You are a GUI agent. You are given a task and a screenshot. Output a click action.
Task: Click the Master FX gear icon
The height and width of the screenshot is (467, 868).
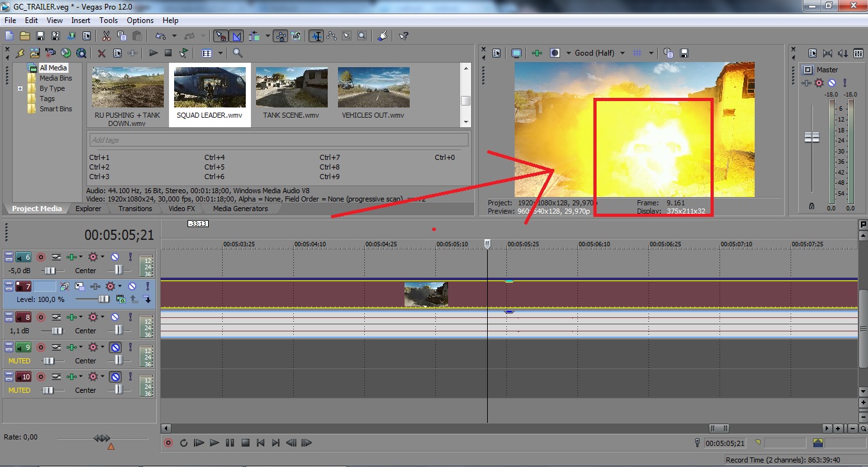[x=819, y=83]
